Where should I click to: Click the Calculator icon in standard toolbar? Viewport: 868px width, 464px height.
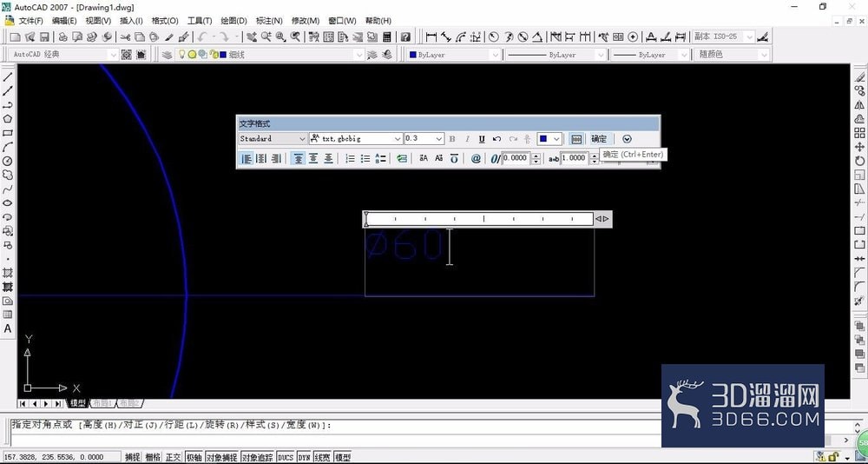coord(387,37)
